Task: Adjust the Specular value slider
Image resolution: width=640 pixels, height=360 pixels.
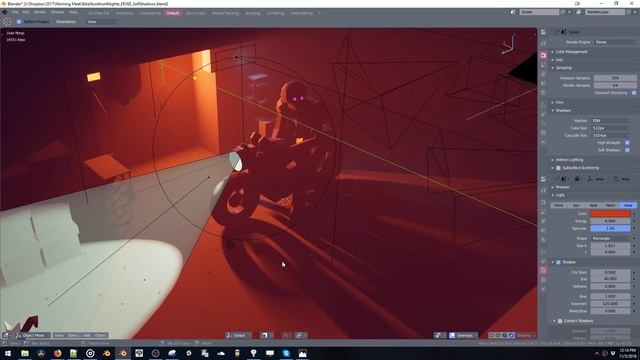Action: pyautogui.click(x=611, y=229)
